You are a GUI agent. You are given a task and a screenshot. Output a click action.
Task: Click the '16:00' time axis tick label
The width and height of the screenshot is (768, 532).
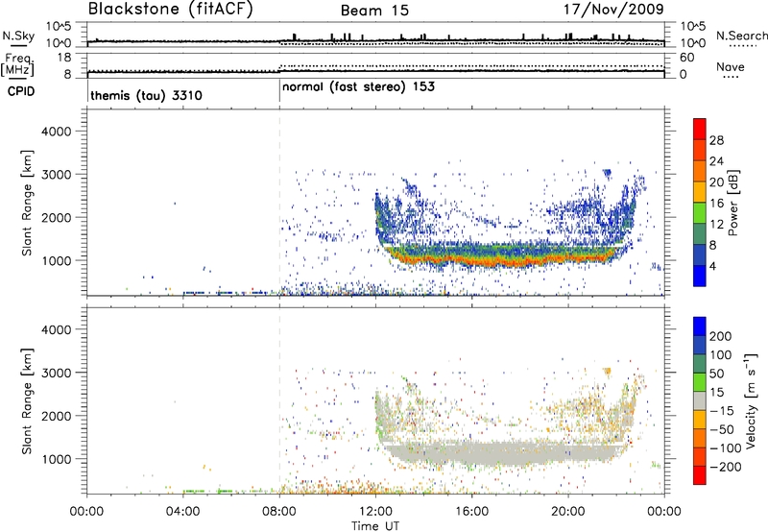[x=471, y=511]
